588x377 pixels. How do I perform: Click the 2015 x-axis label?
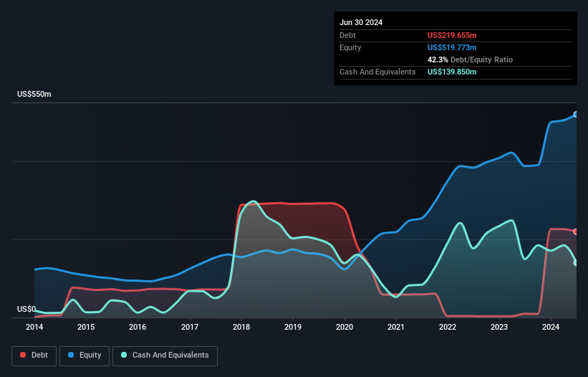coord(86,327)
